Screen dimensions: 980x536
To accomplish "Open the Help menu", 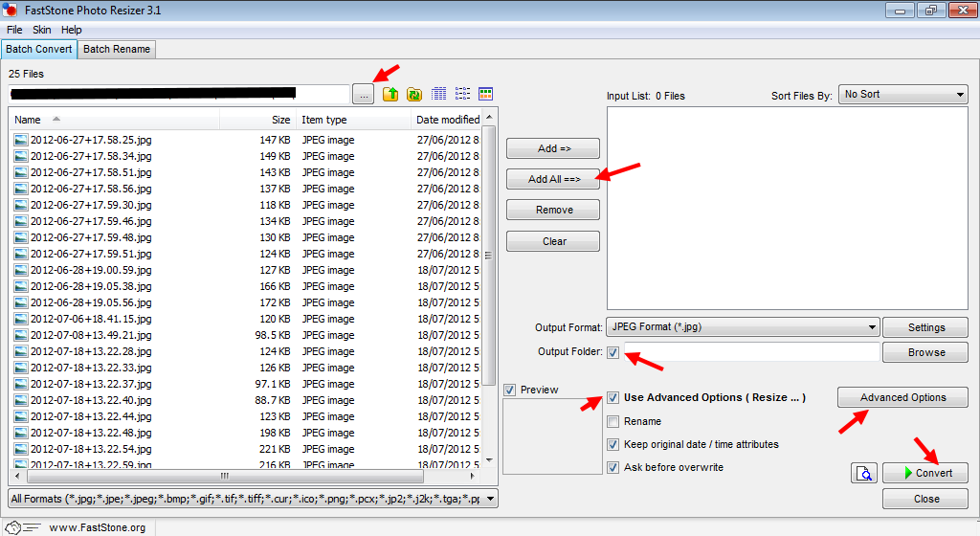I will pos(71,30).
